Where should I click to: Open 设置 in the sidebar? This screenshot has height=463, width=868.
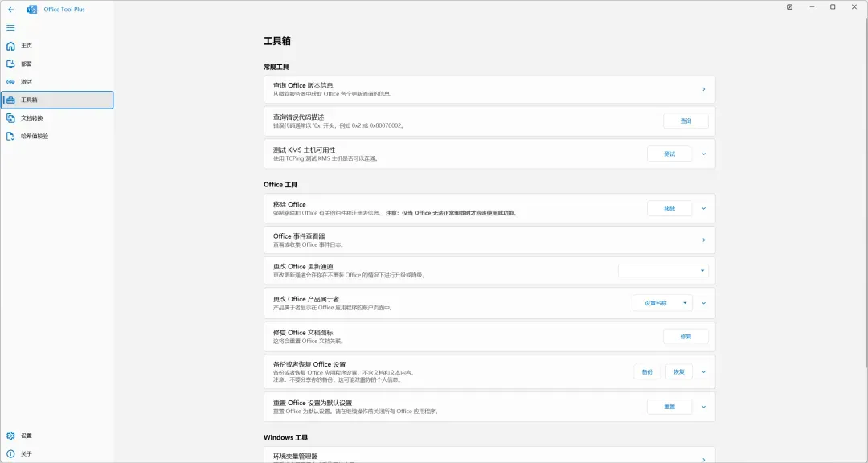tap(57, 436)
